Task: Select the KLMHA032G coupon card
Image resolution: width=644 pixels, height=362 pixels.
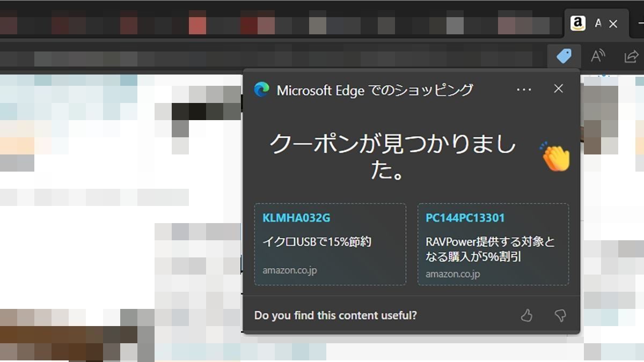Action: (x=330, y=244)
